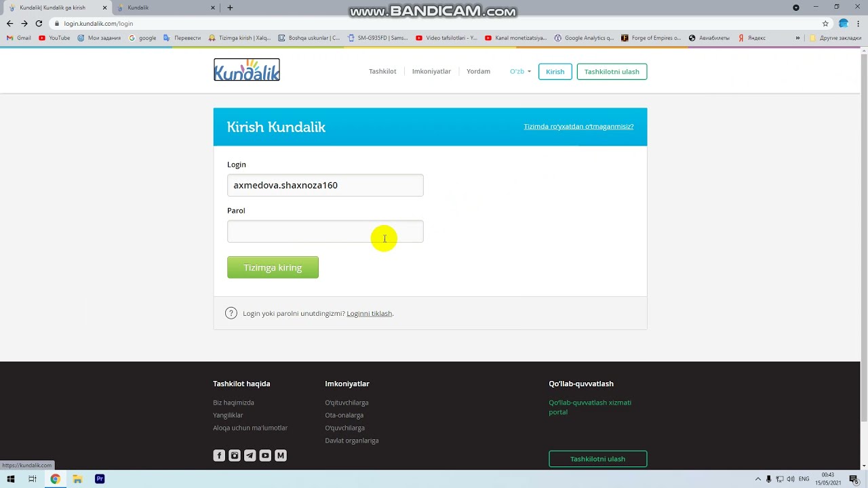Open the notifications center icon

pyautogui.click(x=854, y=479)
